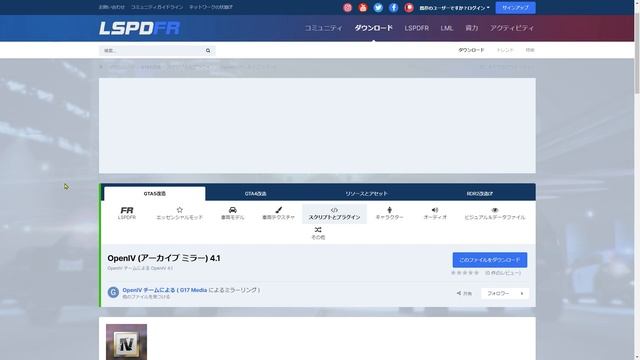Select the eye Visual & Data Files category
Viewport: 640px width, 360px height.
[495, 213]
